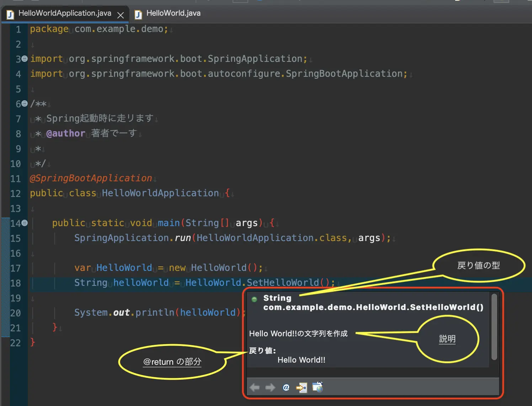Open declaration in the dedicated Javadoc view

pyautogui.click(x=302, y=387)
